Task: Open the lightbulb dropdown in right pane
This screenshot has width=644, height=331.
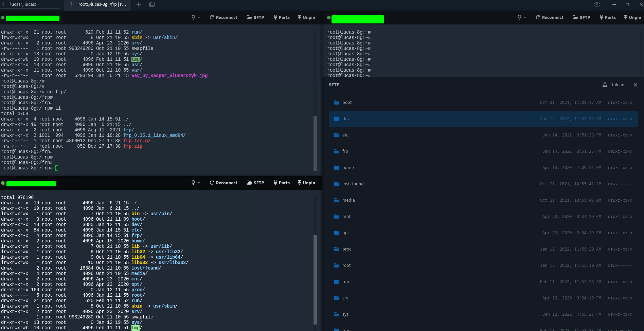Action: point(521,17)
